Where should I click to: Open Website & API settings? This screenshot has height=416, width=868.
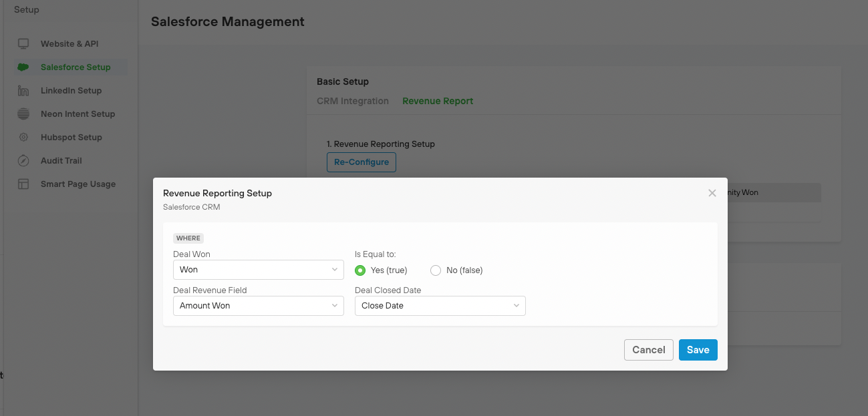pyautogui.click(x=69, y=44)
